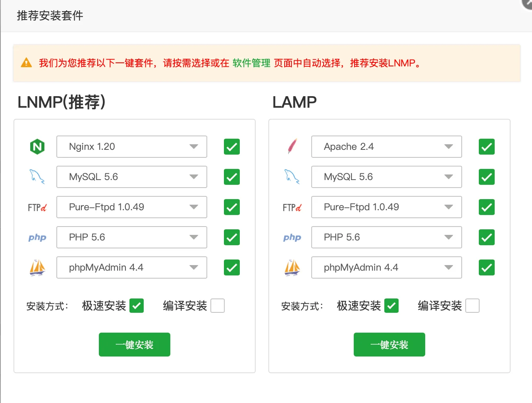Image resolution: width=532 pixels, height=403 pixels.
Task: Uncheck MySQL 5.6 checkbox in LAMP
Action: 487,177
